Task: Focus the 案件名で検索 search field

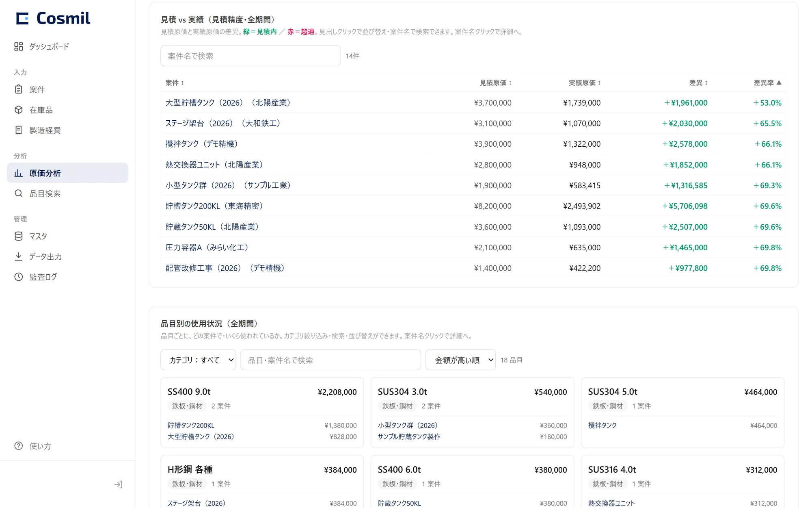Action: point(251,56)
